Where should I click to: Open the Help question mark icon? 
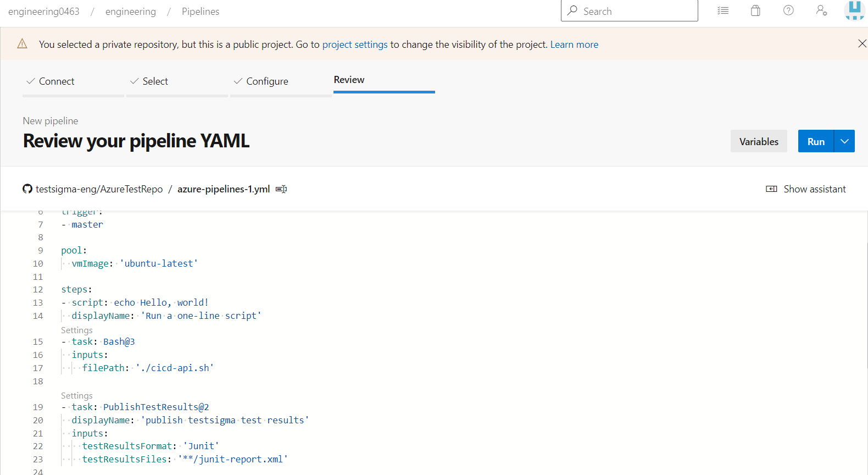788,10
